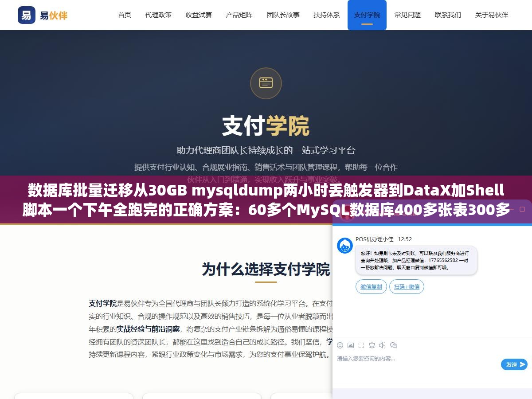
Task: Click the 为什么选择支付学院 heading
Action: pyautogui.click(x=266, y=269)
